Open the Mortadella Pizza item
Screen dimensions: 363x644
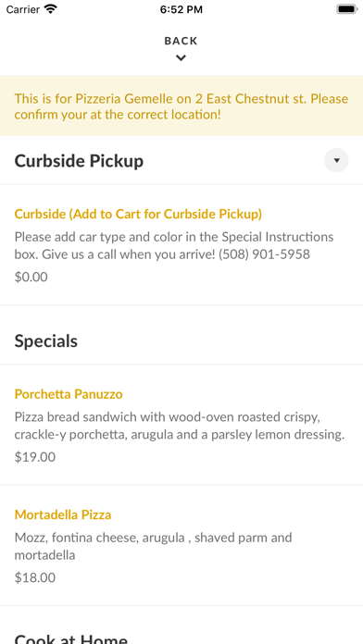63,514
